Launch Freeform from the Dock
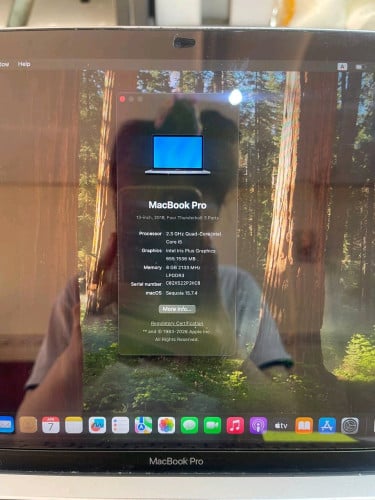Image resolution: width=375 pixels, height=500 pixels. [x=97, y=425]
